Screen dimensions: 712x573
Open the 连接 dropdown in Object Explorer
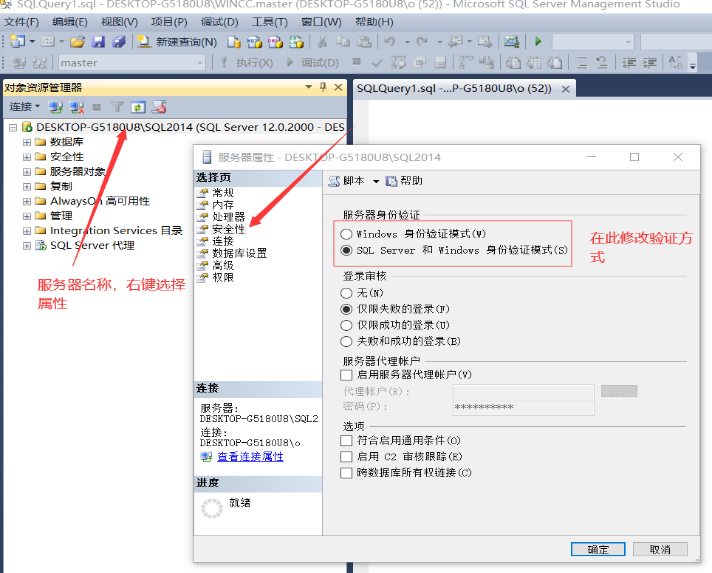25,107
